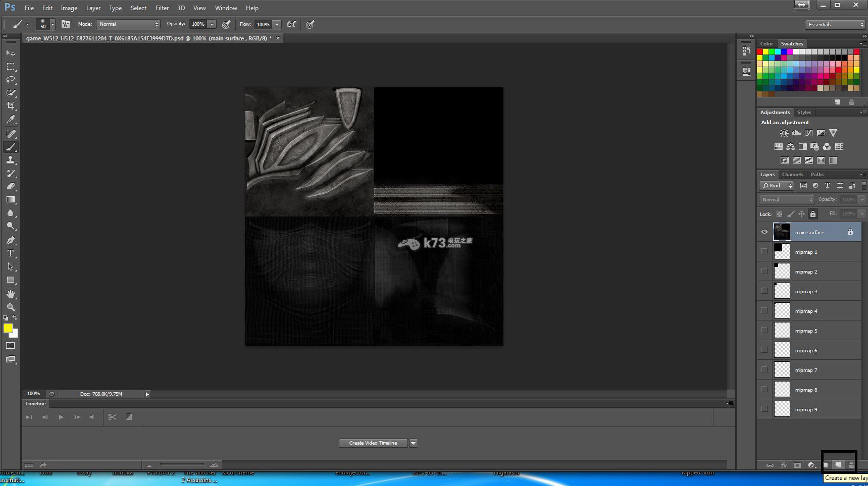Click the timeline zoom slider
This screenshot has height=486, width=868.
pyautogui.click(x=182, y=464)
